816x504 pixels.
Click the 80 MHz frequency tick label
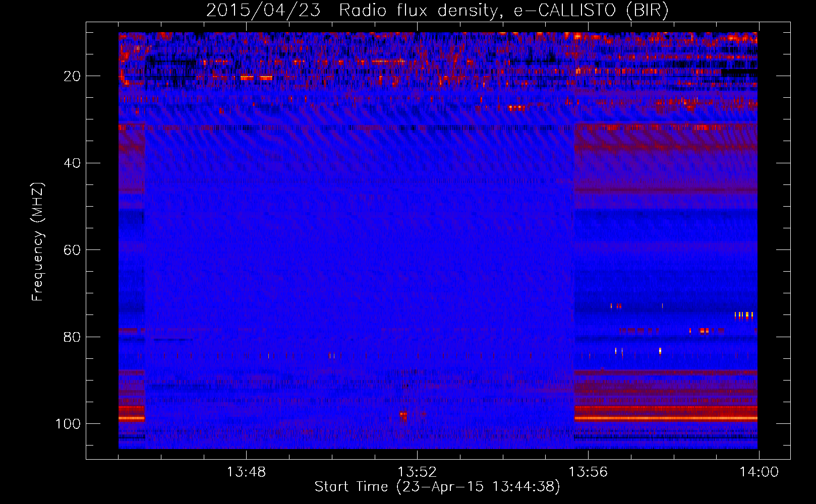point(72,337)
